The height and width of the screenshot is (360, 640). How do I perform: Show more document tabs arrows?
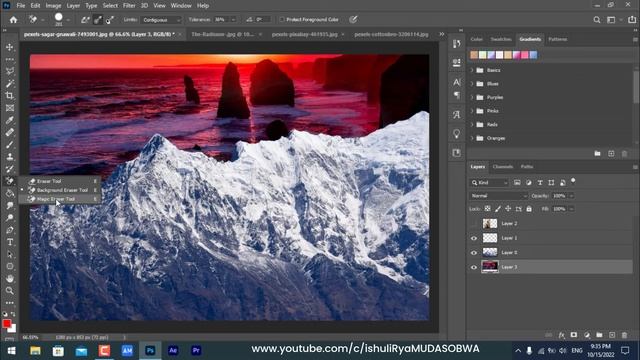pos(442,34)
